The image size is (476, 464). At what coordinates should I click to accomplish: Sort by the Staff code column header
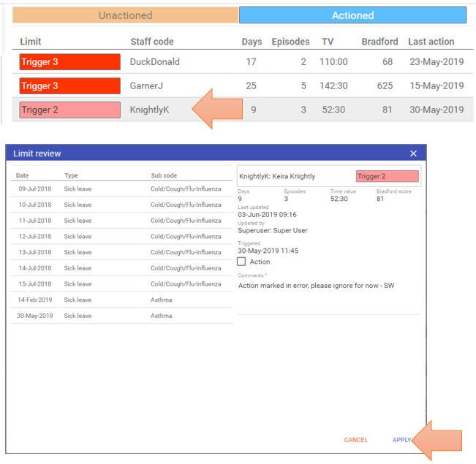click(152, 42)
